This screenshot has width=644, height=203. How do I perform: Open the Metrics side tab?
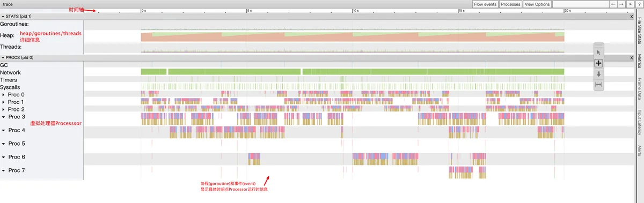point(640,62)
